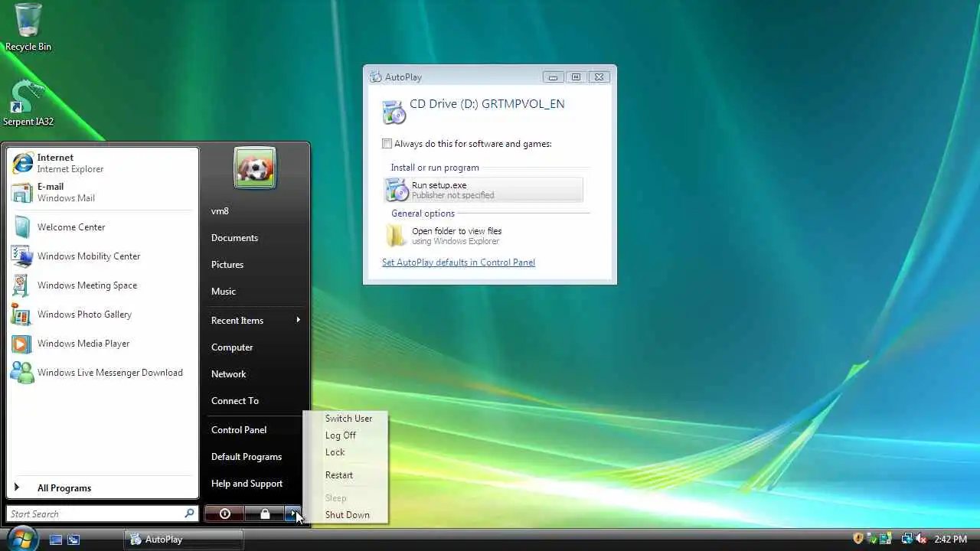The image size is (980, 551).
Task: Open Default Programs from Start menu
Action: coord(255,457)
